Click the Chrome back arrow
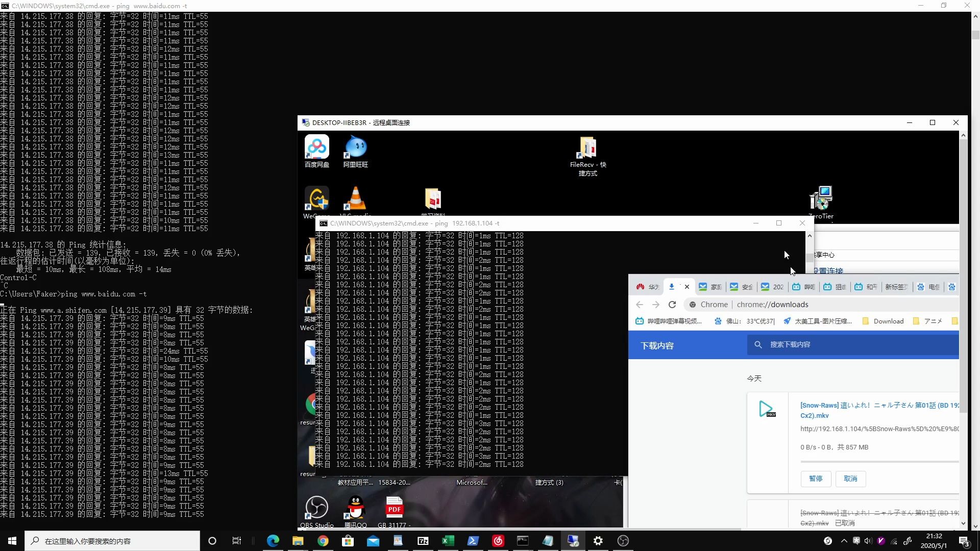The width and height of the screenshot is (980, 551). coord(640,305)
